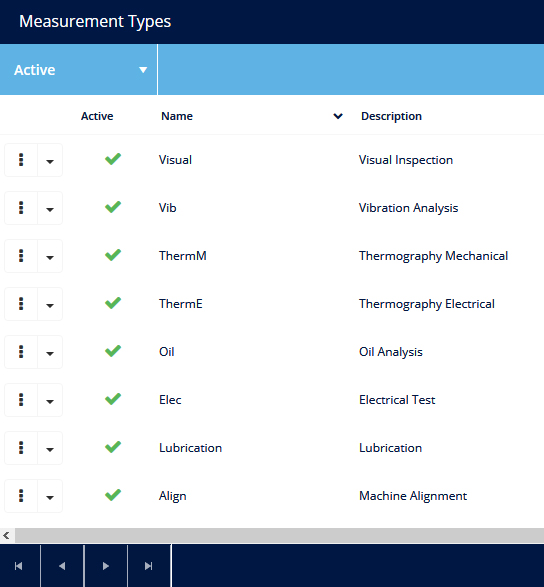Image resolution: width=544 pixels, height=587 pixels.
Task: Open the three-dot menu for Vib row
Action: [21, 208]
